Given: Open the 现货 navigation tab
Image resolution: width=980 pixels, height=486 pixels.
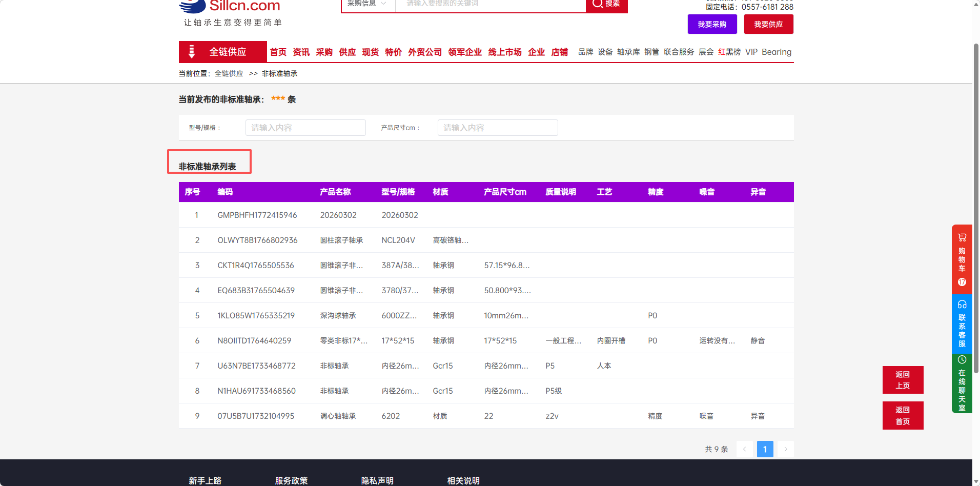Looking at the screenshot, I should coord(370,52).
